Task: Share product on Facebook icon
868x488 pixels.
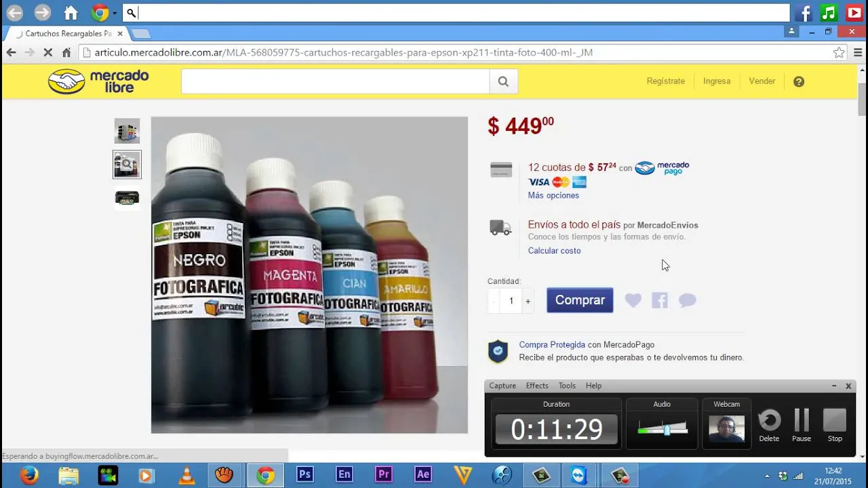Action: 660,300
